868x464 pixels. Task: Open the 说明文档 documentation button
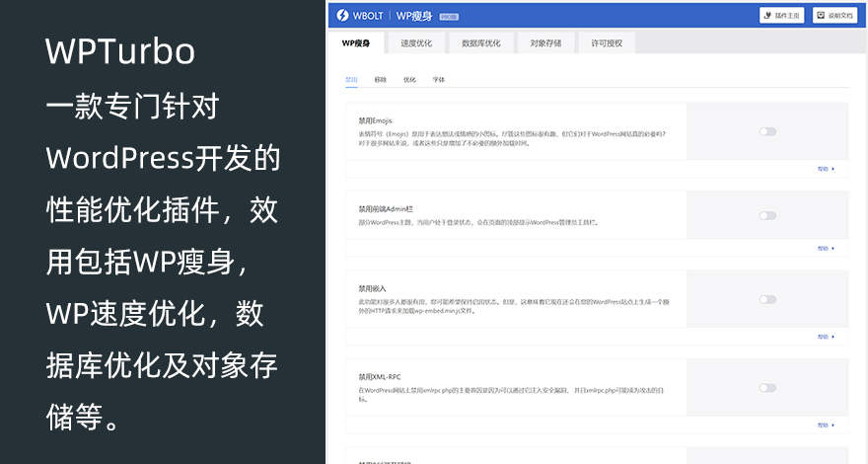pyautogui.click(x=834, y=16)
